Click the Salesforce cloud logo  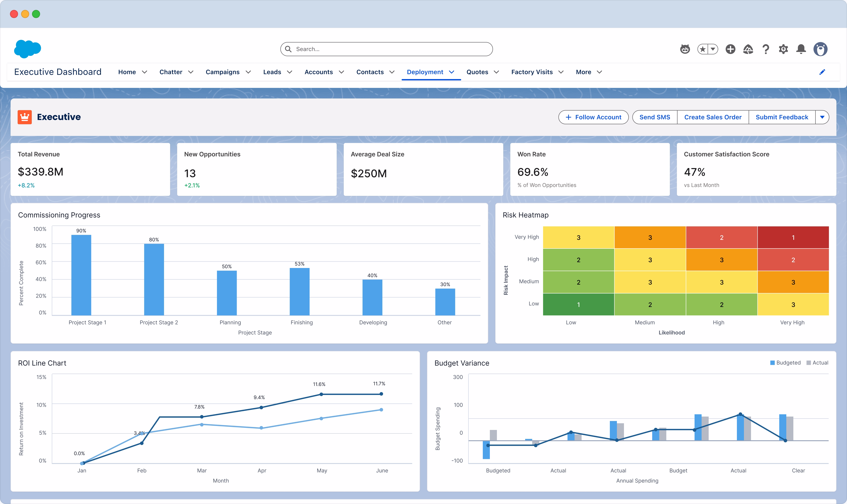[28, 49]
